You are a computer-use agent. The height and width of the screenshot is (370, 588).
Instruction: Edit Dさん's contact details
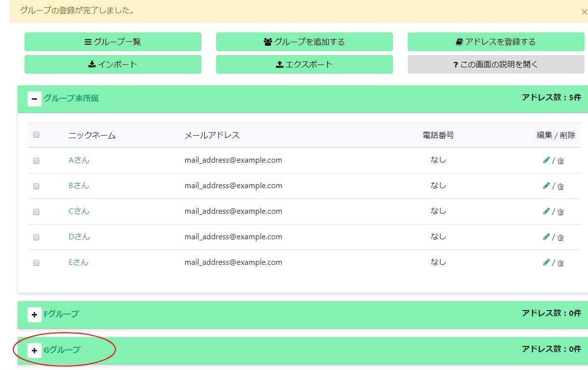(x=546, y=236)
